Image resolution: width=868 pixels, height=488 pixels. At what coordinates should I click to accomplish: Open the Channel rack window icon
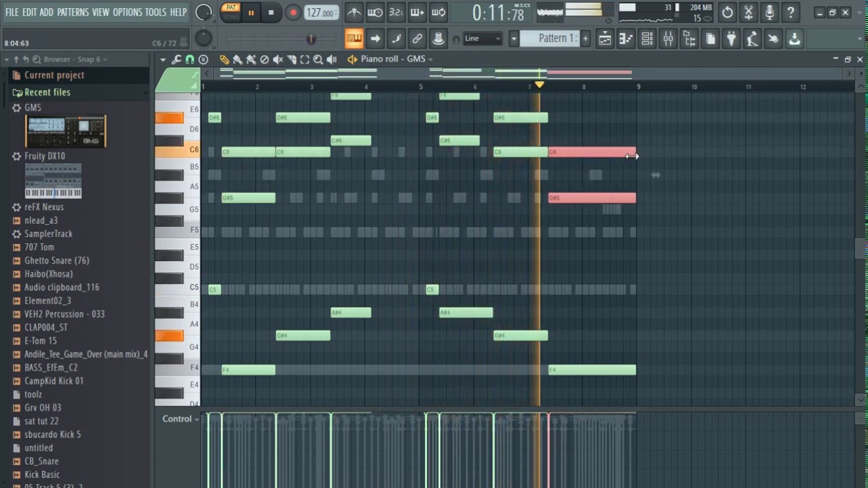click(x=647, y=39)
